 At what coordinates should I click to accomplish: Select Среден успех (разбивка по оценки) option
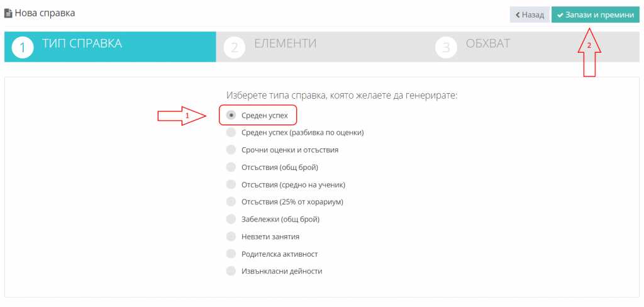click(231, 133)
